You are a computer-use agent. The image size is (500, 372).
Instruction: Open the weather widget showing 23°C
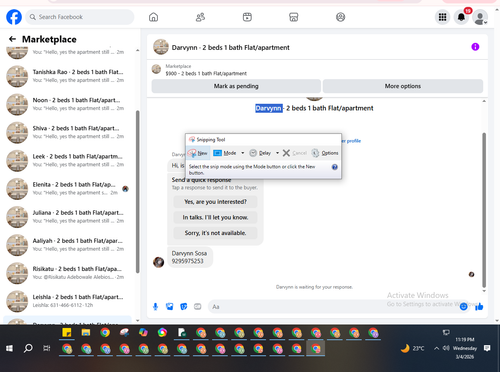coord(413,349)
